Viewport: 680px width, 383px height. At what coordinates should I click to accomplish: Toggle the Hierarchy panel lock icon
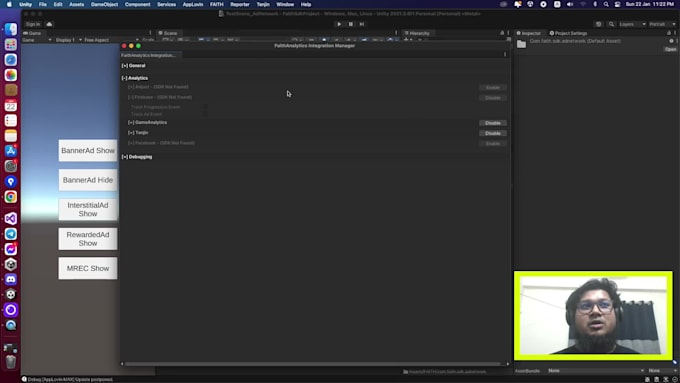[x=502, y=33]
